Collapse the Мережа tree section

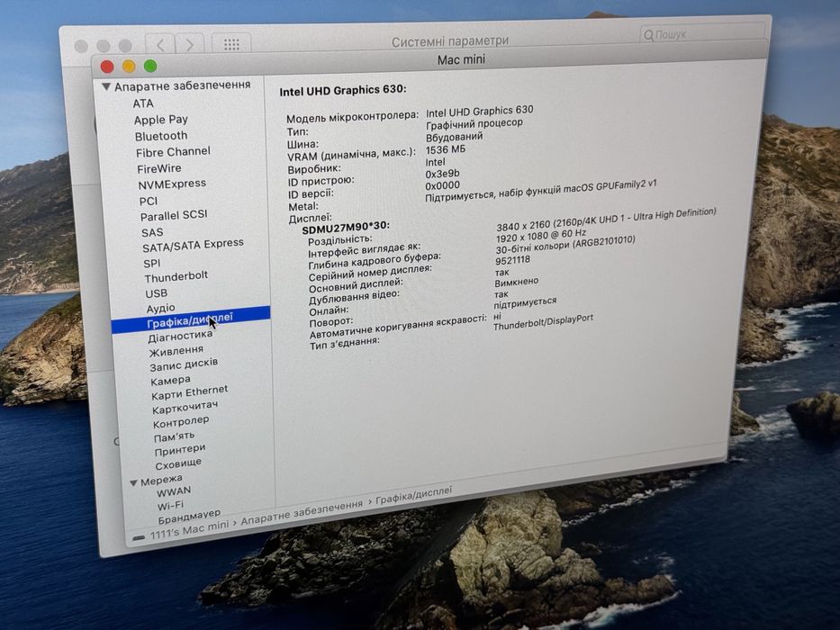coord(133,482)
